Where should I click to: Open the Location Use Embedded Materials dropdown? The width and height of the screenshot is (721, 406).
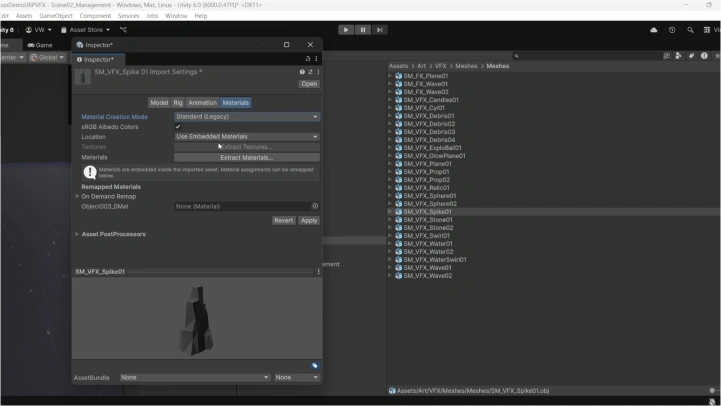pyautogui.click(x=247, y=137)
